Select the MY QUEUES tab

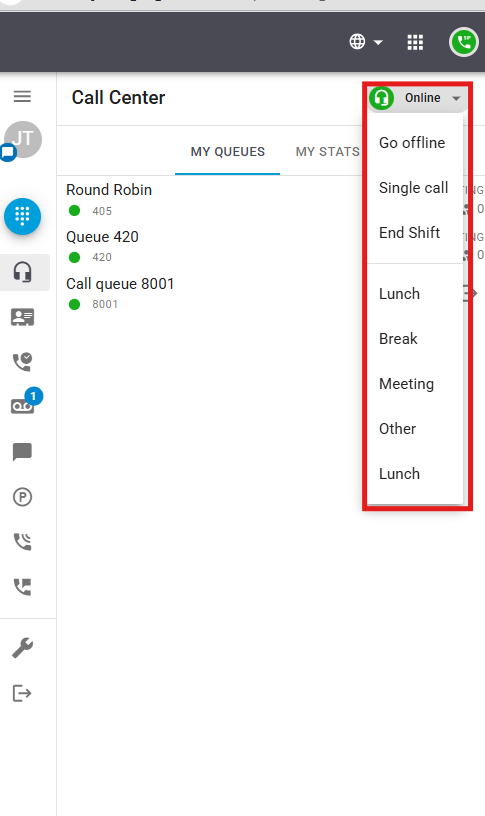click(227, 151)
